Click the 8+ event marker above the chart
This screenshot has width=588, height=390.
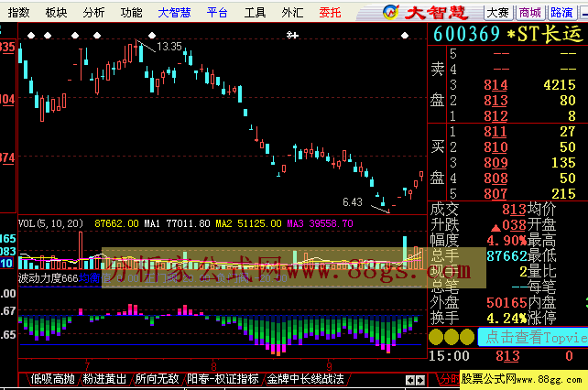point(292,36)
